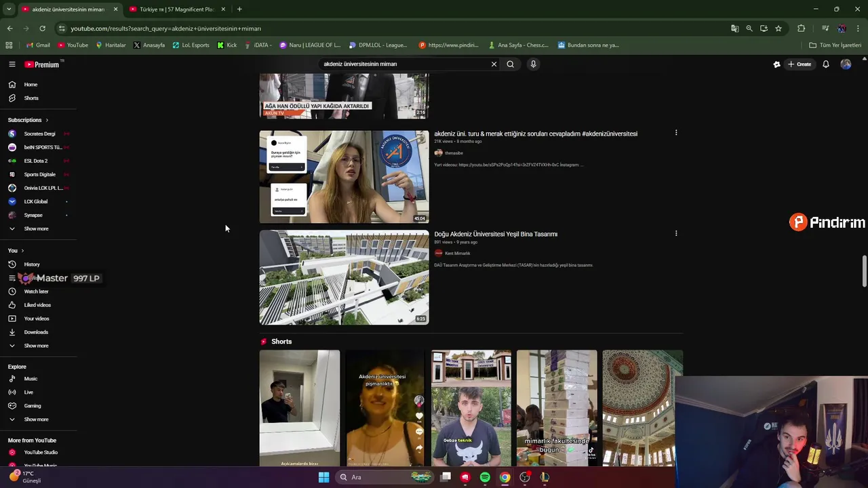Open the akdeniz üni. turu video thumbnail
The image size is (868, 488).
344,177
